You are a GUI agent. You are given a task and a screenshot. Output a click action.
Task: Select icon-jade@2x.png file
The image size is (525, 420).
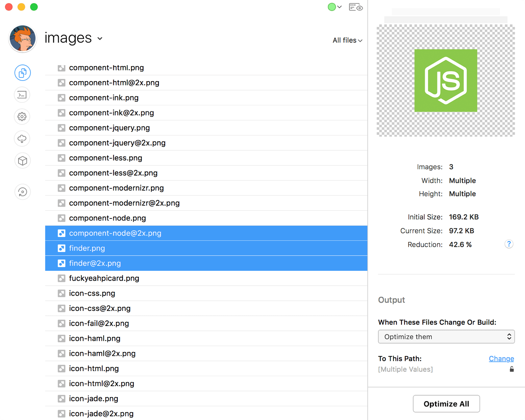206,414
